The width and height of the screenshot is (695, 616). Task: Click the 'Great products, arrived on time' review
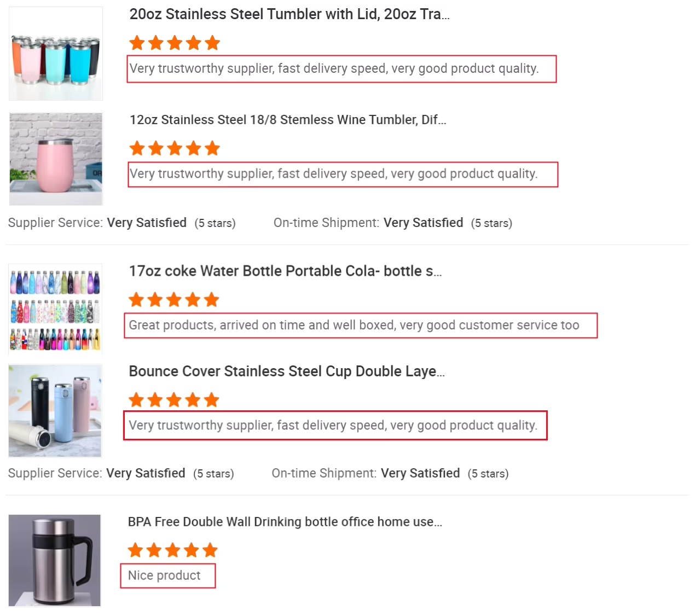354,326
